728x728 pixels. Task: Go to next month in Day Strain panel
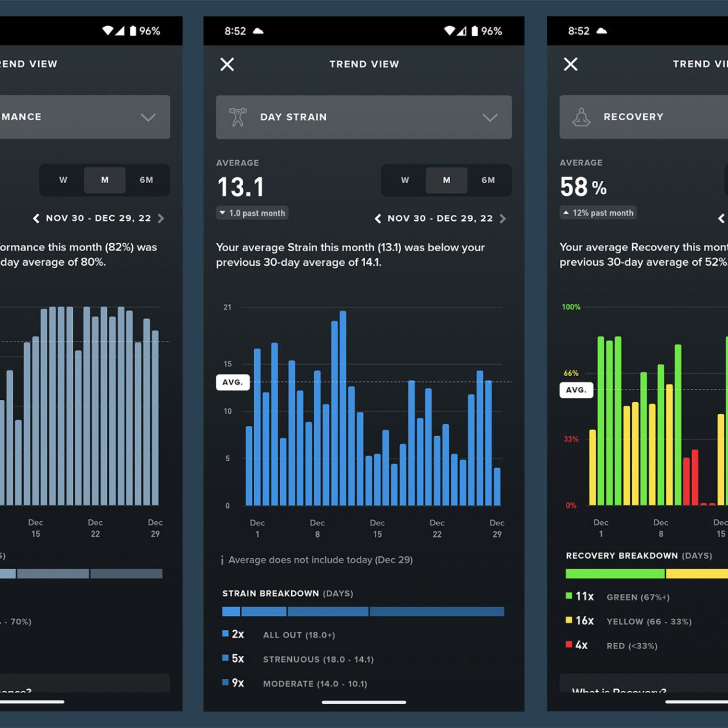click(503, 218)
